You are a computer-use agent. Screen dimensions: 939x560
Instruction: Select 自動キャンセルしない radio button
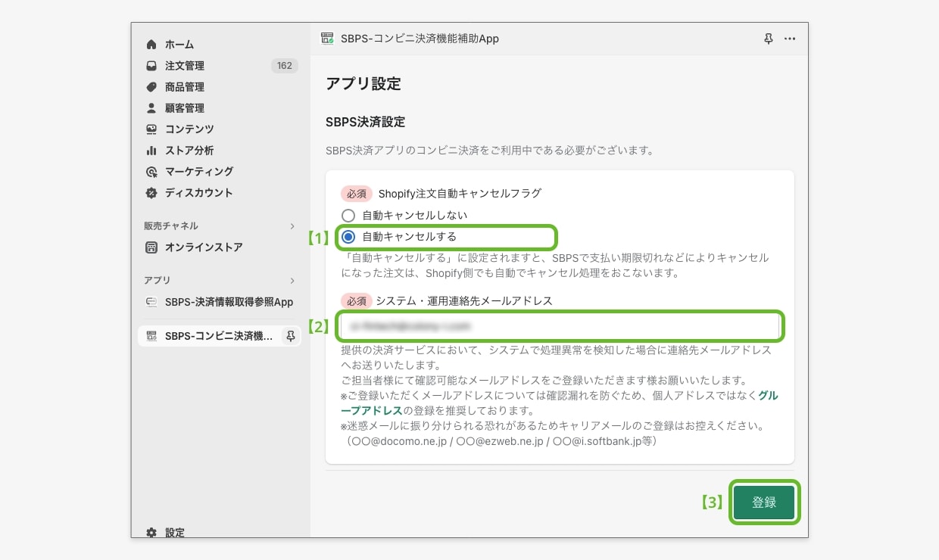pos(348,216)
